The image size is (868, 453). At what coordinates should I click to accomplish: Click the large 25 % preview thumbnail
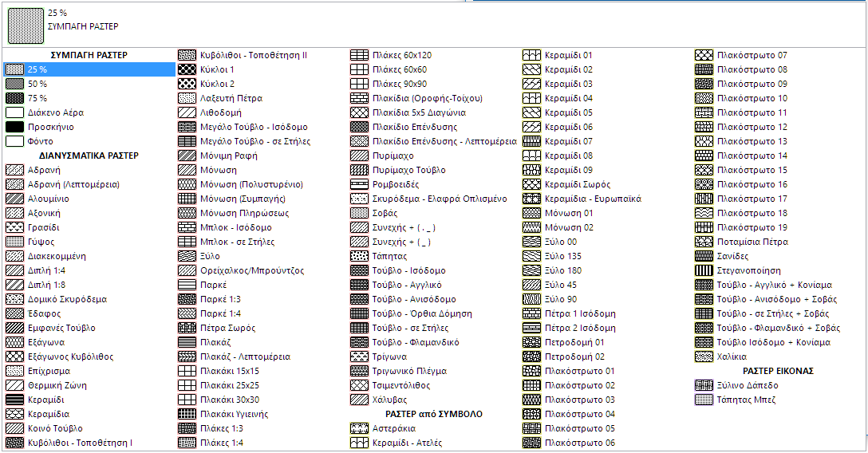pos(26,26)
